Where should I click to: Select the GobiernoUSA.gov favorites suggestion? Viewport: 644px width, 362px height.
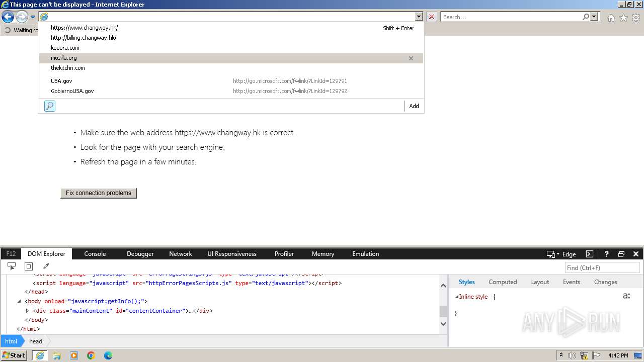pos(231,91)
